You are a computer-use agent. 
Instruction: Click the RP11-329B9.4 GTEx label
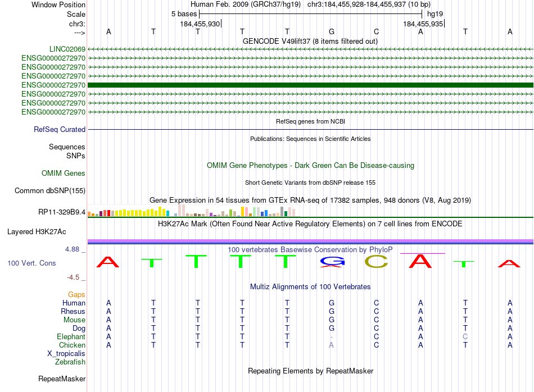coord(62,212)
